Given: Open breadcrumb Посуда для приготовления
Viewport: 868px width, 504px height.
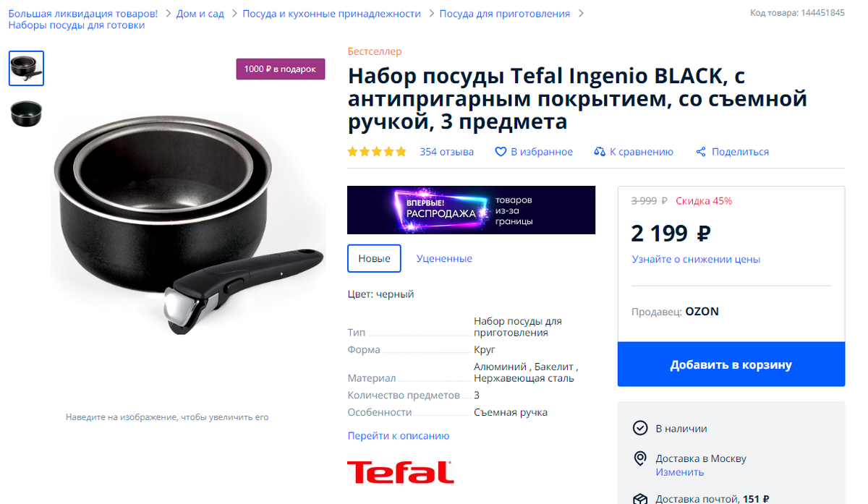Looking at the screenshot, I should pos(505,14).
